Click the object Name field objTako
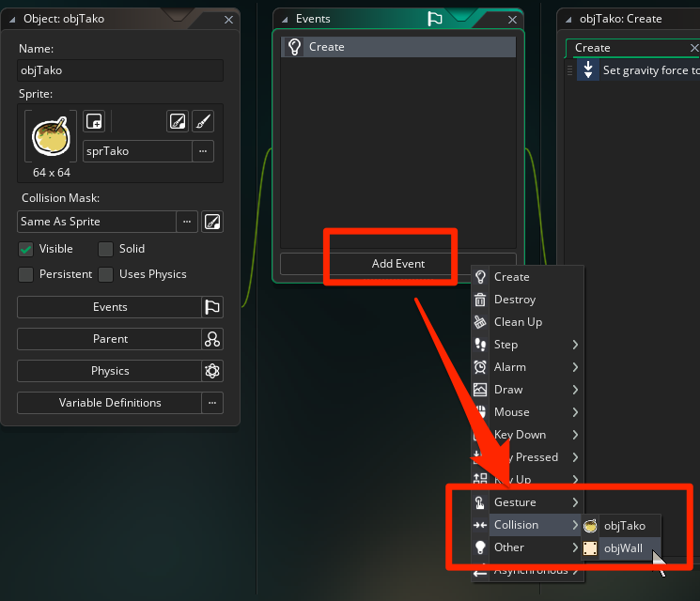 click(x=120, y=70)
